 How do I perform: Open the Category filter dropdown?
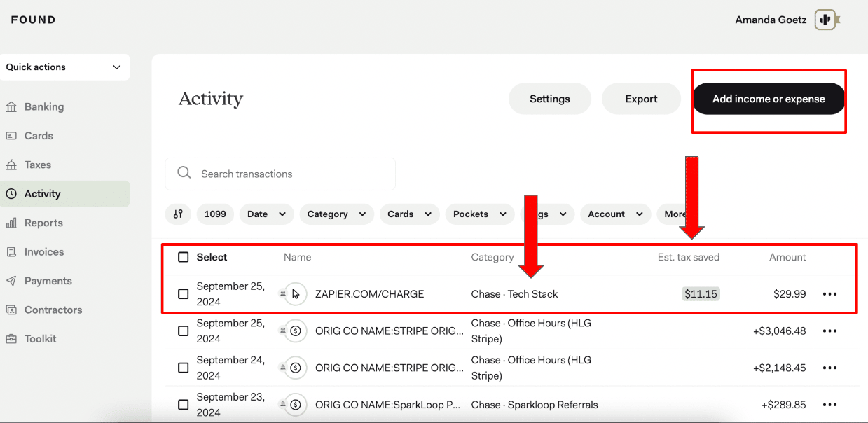click(x=337, y=214)
